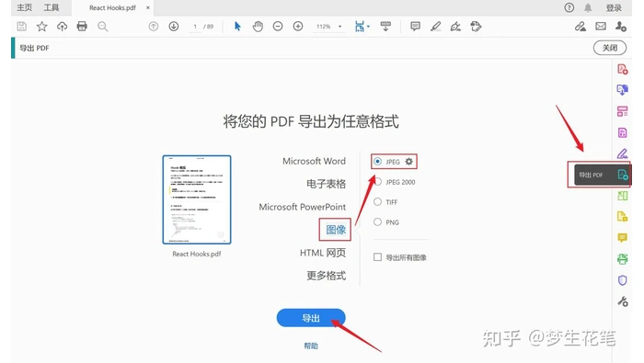Choose 图像 export format
The height and width of the screenshot is (363, 644).
click(336, 230)
